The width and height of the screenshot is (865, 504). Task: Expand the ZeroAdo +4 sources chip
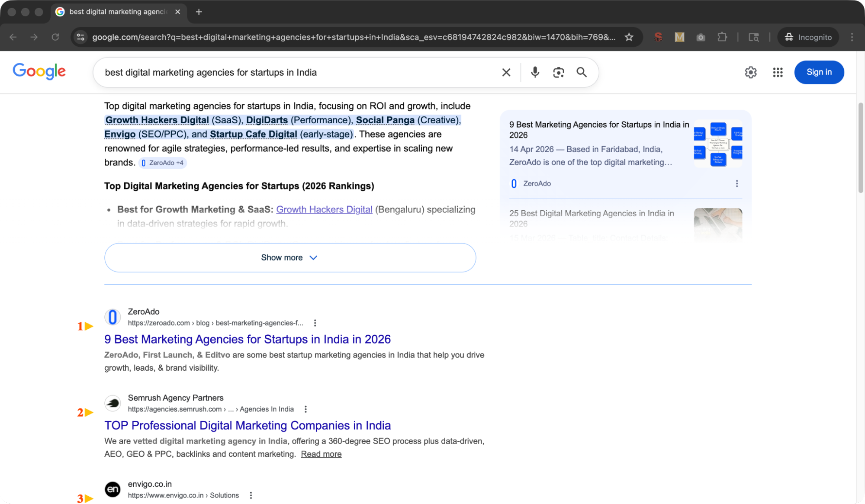click(163, 163)
